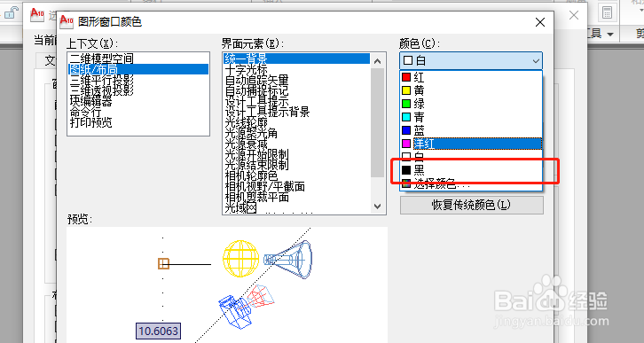Screen dimensions: 644x343
Task: Select 光源结束限制 interface element
Action: (x=296, y=165)
